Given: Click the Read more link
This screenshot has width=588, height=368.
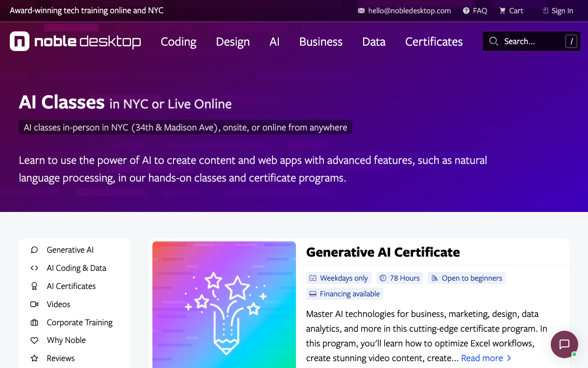Looking at the screenshot, I should tap(482, 358).
